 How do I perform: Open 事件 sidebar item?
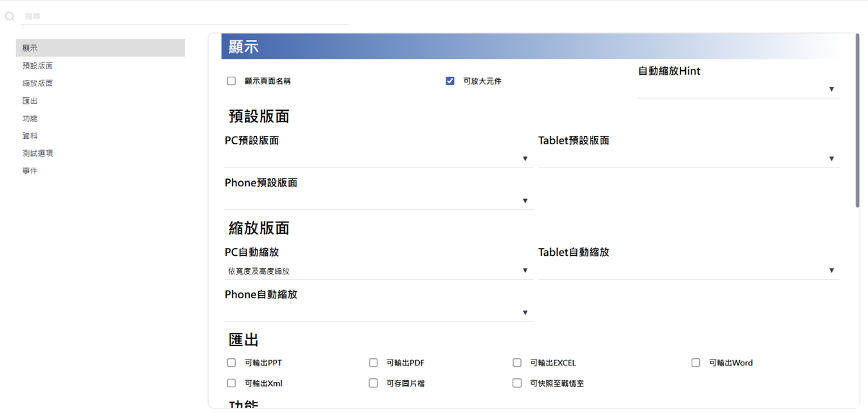coord(30,171)
